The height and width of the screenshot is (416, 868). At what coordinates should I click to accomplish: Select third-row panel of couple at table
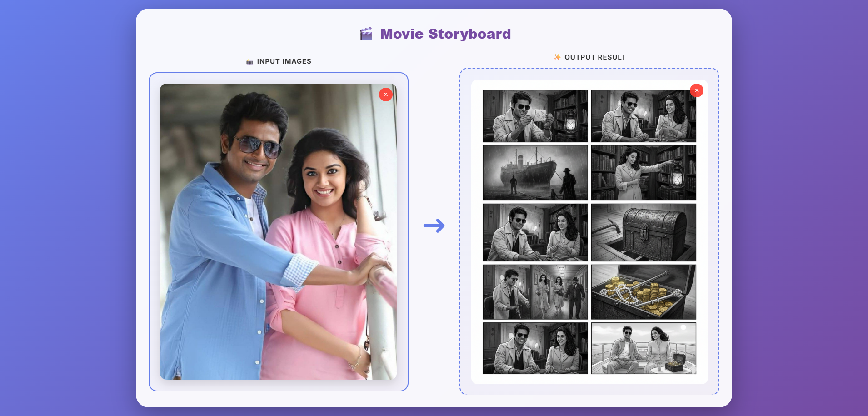pyautogui.click(x=535, y=232)
